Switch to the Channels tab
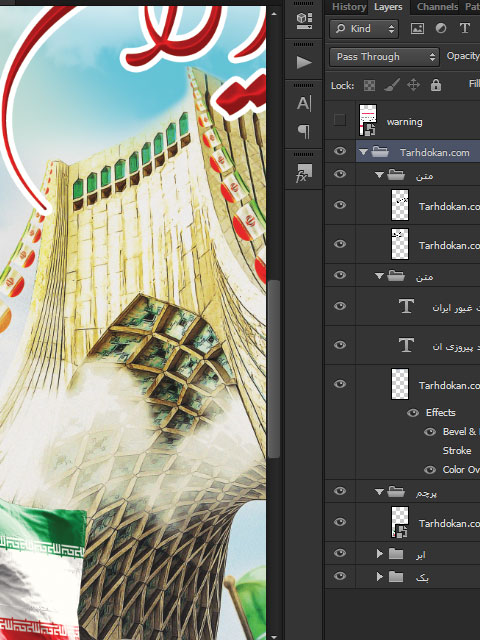This screenshot has height=640, width=480. click(x=437, y=7)
